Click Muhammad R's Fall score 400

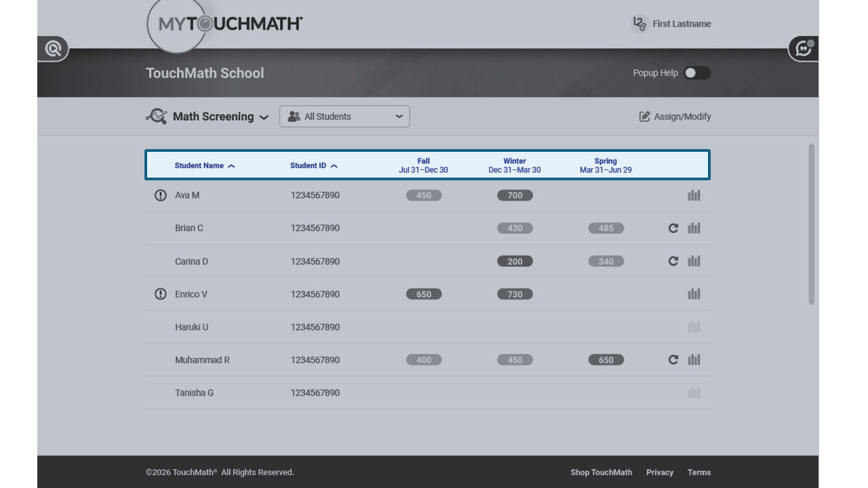[424, 360]
